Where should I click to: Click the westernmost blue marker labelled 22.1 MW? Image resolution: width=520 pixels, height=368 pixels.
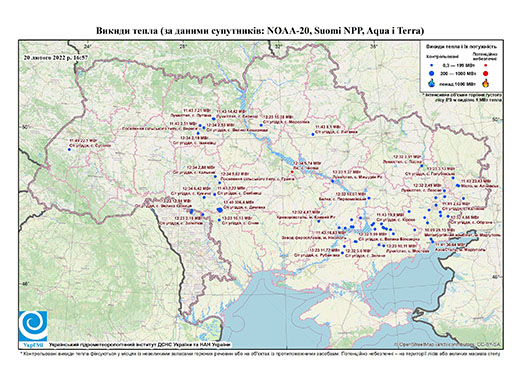click(69, 149)
